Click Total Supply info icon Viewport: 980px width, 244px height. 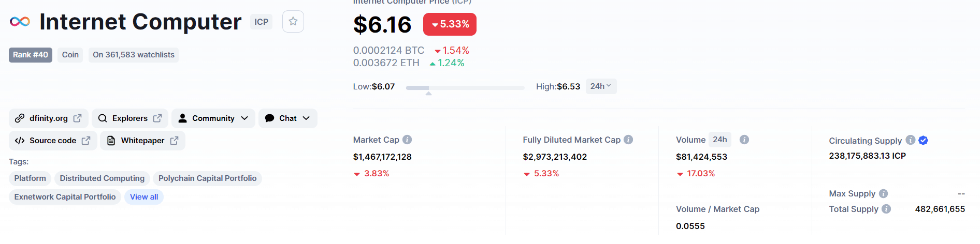pos(886,209)
